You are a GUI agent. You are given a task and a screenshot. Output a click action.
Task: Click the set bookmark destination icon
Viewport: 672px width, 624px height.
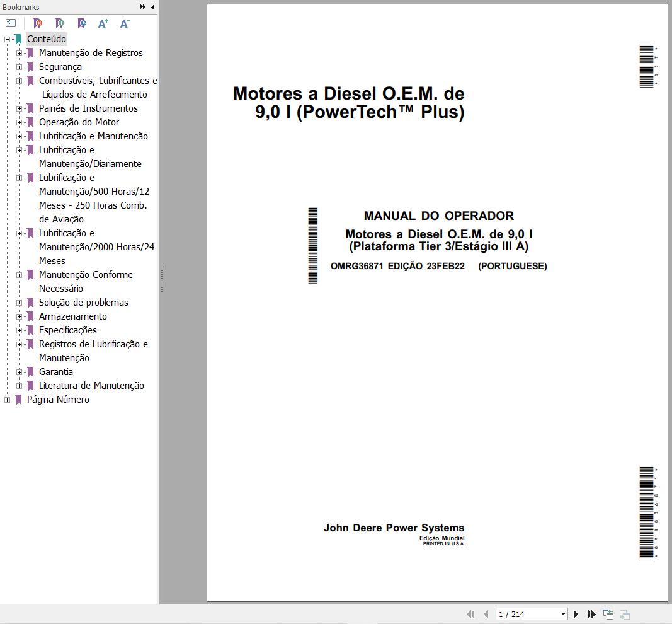[x=81, y=23]
